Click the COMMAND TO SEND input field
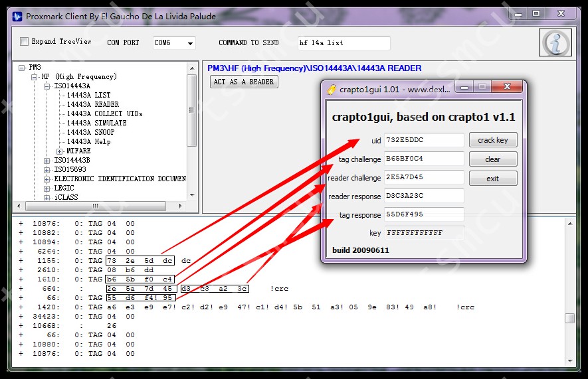 pos(343,43)
